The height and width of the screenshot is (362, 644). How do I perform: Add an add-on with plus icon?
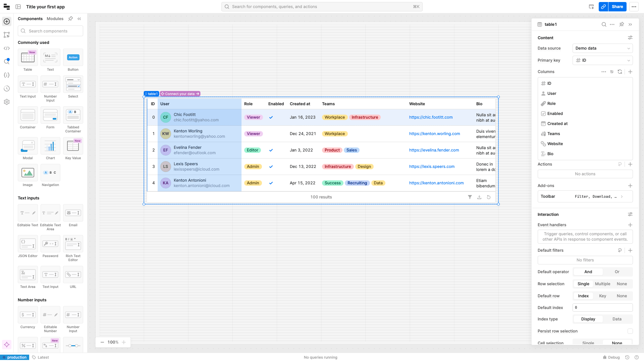[630, 186]
